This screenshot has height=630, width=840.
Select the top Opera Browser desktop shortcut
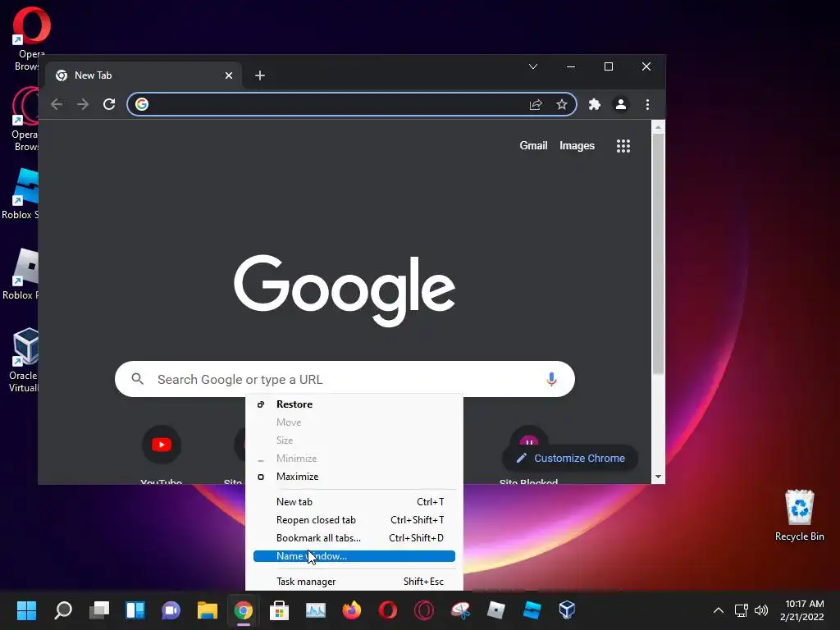(x=30, y=39)
